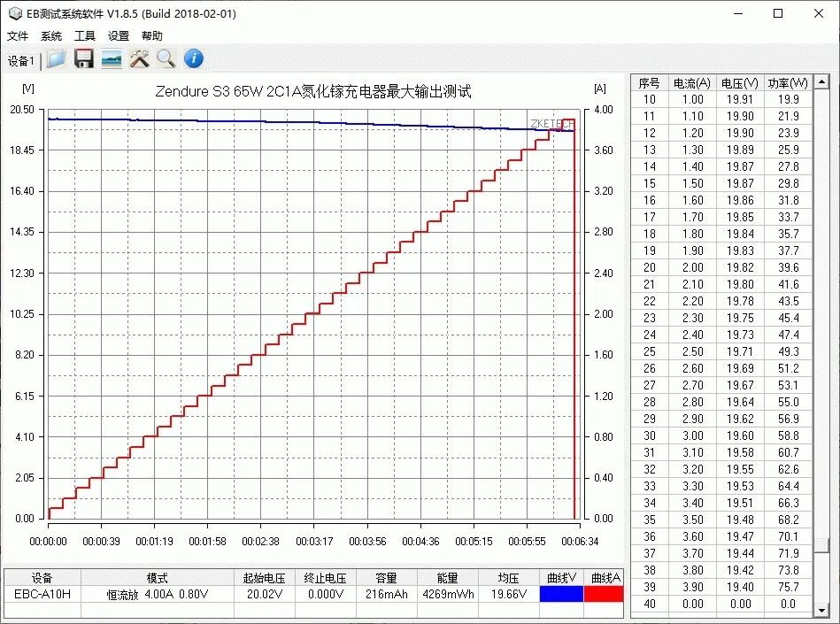Select row 15 in data table

pos(721,183)
